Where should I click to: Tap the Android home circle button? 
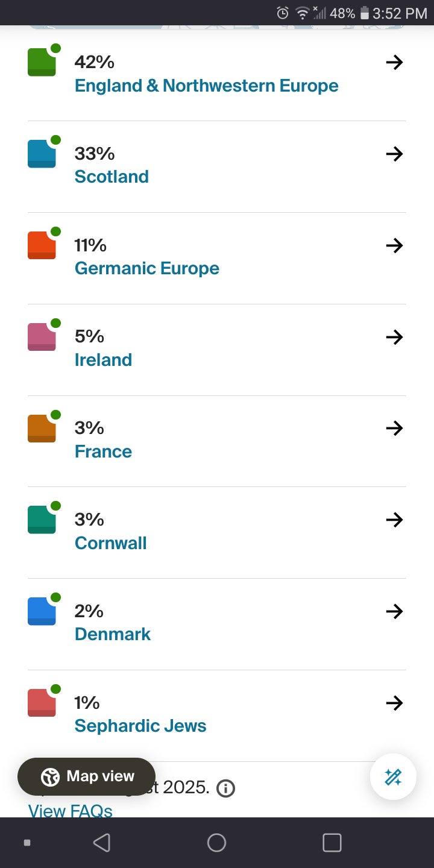coord(216,843)
